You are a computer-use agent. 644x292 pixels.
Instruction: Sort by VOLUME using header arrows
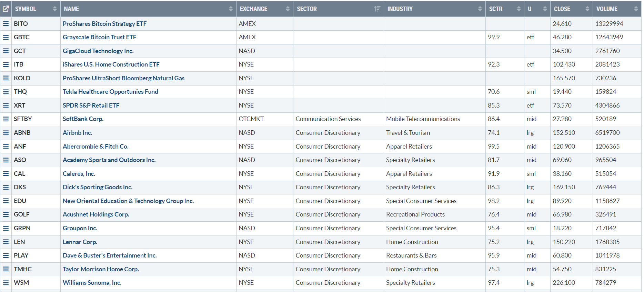coord(636,9)
